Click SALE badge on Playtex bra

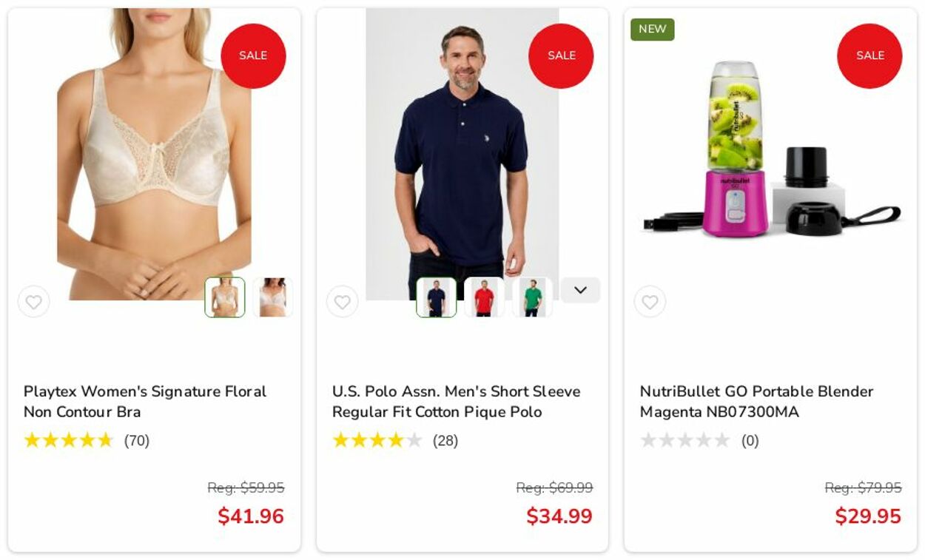253,56
